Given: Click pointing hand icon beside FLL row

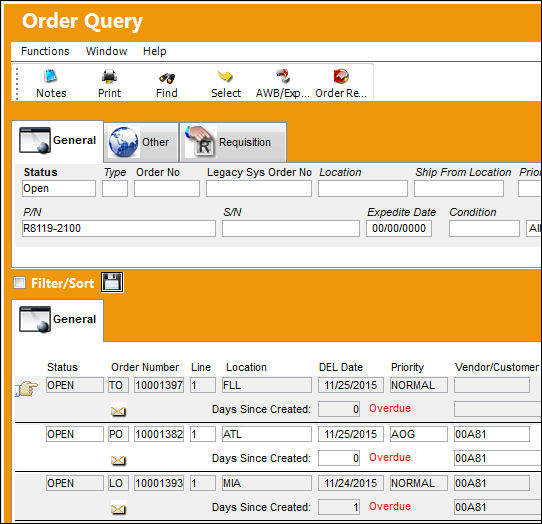Looking at the screenshot, I should pos(27,388).
